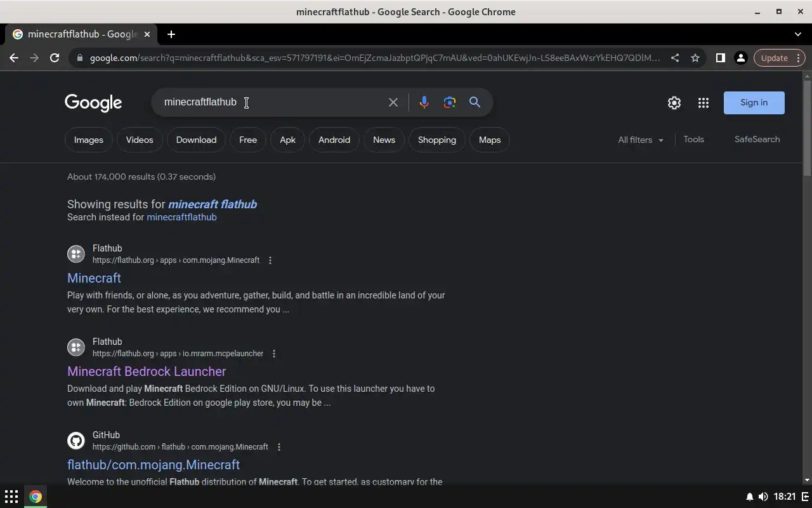Switch to Shopping results
This screenshot has width=812, height=508.
tap(437, 140)
